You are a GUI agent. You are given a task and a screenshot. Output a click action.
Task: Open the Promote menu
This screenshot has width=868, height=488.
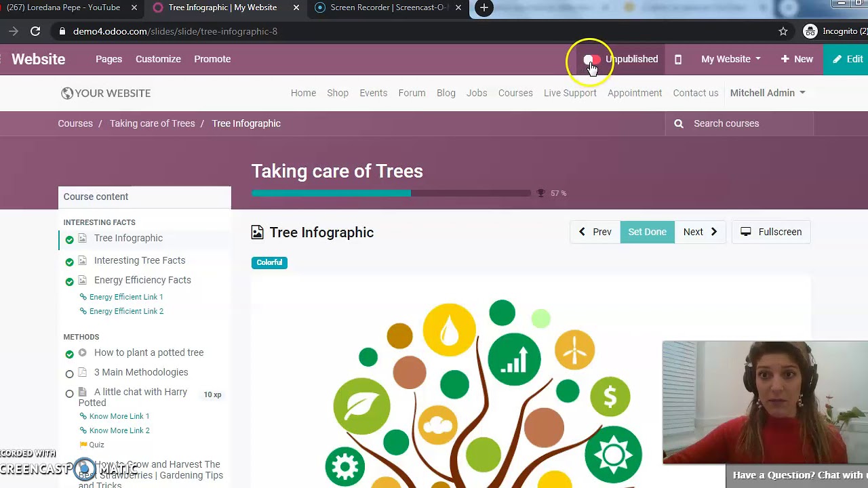[x=212, y=59]
